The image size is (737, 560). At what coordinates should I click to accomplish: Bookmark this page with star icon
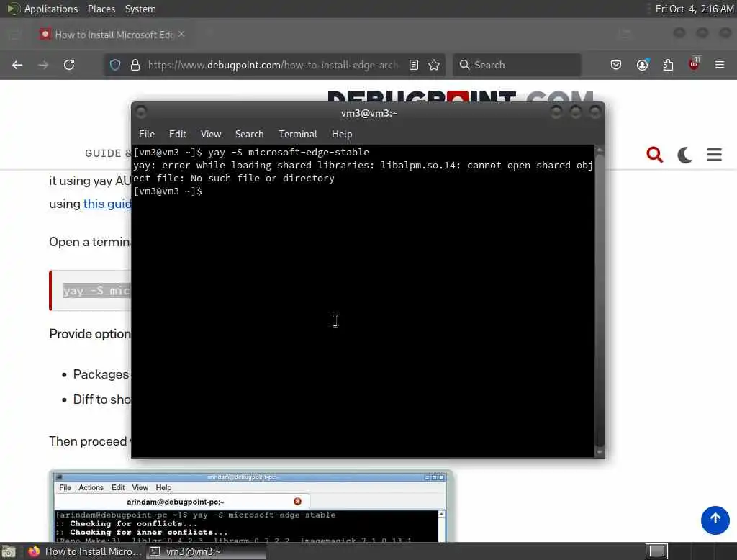pyautogui.click(x=434, y=65)
